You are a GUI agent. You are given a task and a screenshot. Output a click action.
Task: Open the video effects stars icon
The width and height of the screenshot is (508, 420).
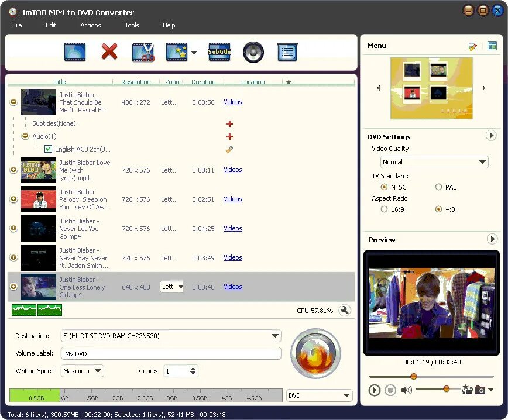[x=177, y=52]
